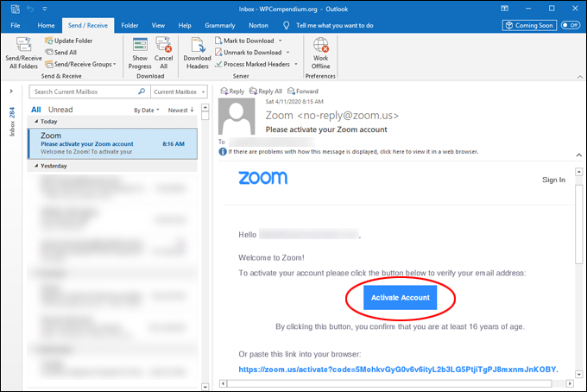Open the Norton tab
This screenshot has height=392, width=587.
pos(258,25)
